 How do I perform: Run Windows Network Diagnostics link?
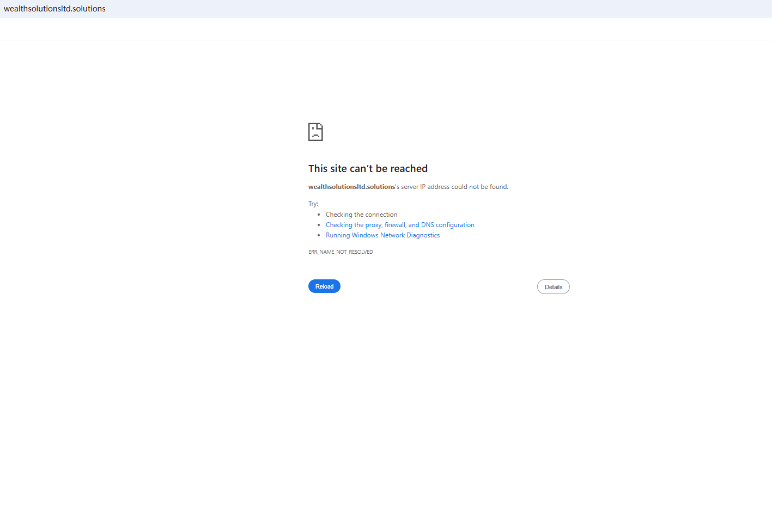(x=382, y=235)
